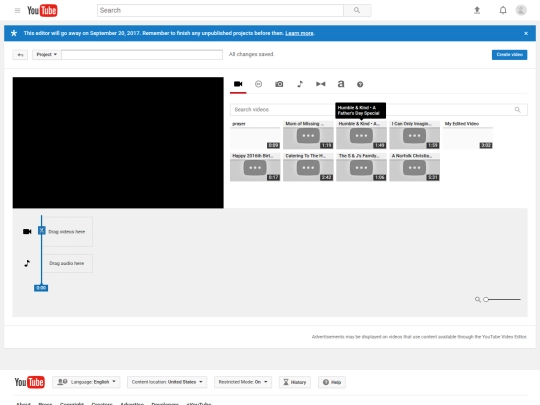Dismiss the blue notice banner
540x405 pixels.
(526, 33)
